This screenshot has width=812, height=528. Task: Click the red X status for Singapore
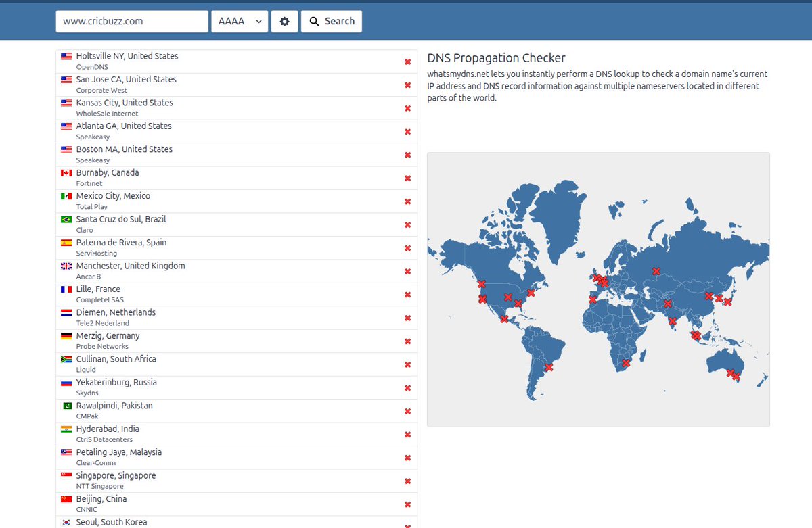[407, 481]
